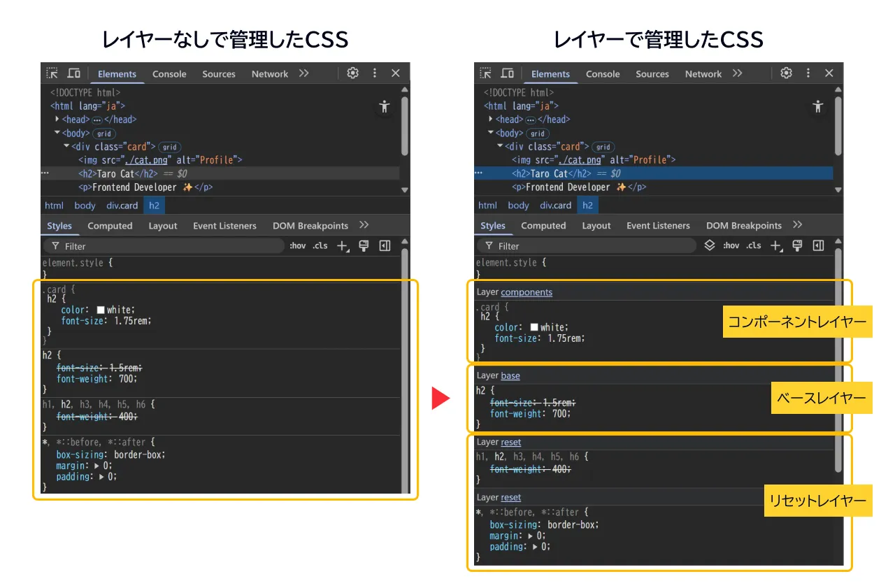Toggle .cls class editor in right Styles pane
Image resolution: width=895 pixels, height=588 pixels.
(x=753, y=245)
